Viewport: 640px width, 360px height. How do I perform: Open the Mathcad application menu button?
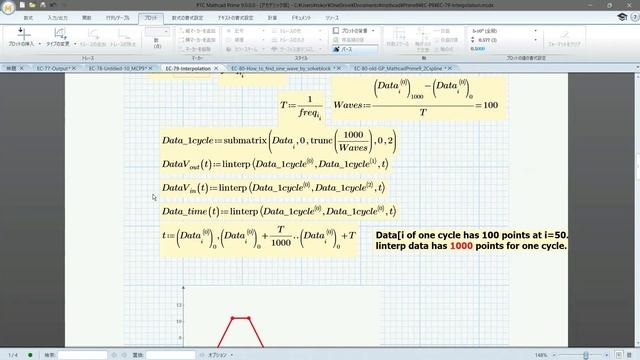point(8,7)
